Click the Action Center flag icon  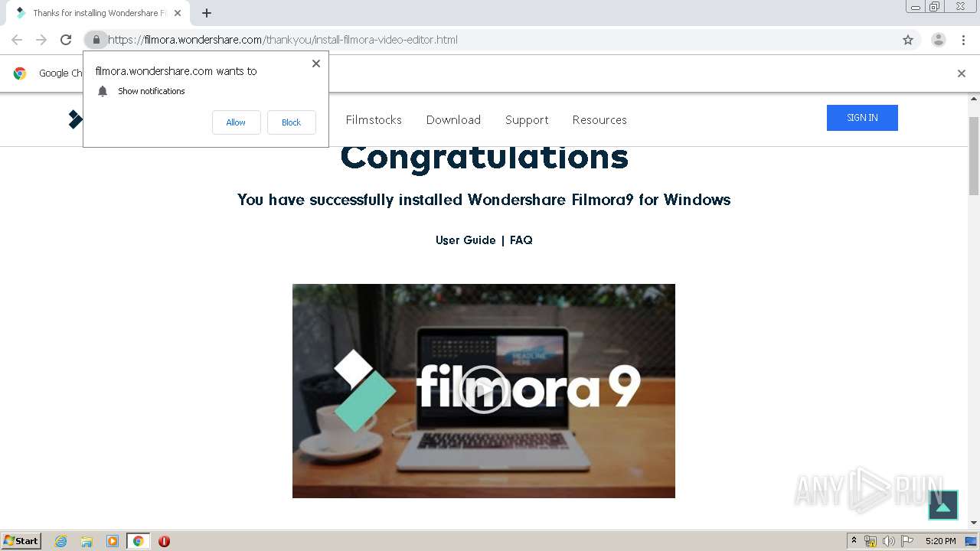point(907,541)
